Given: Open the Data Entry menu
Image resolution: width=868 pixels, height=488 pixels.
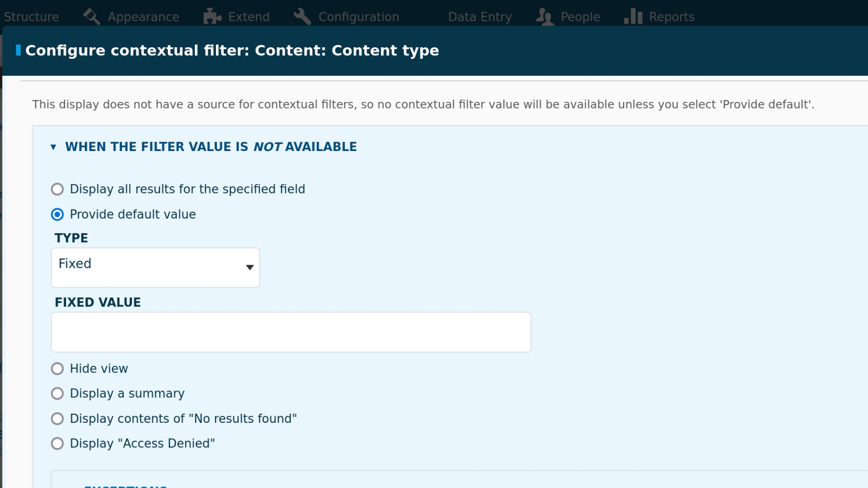Looking at the screenshot, I should click(x=479, y=17).
